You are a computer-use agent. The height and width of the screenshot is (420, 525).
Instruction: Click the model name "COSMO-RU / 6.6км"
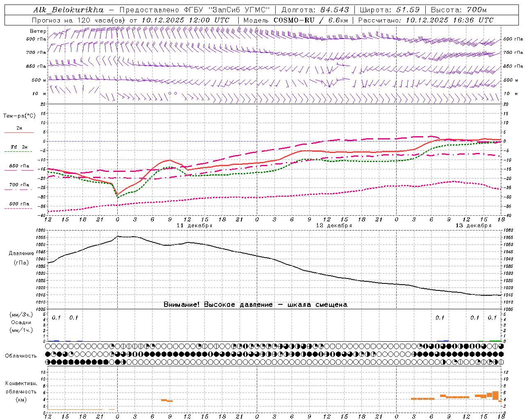310,20
